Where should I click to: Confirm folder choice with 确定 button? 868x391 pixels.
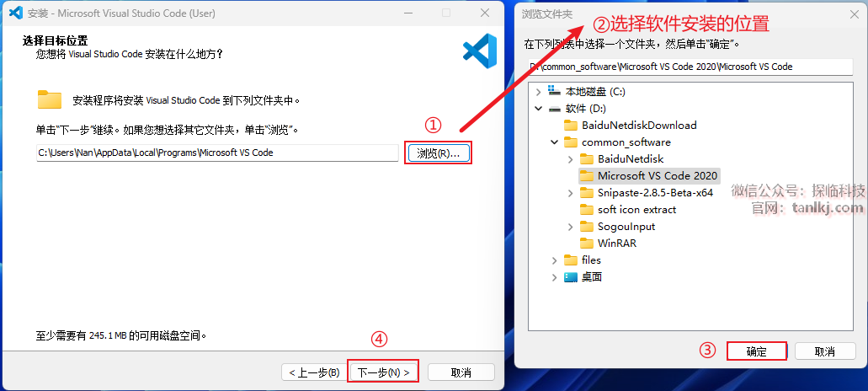(756, 351)
